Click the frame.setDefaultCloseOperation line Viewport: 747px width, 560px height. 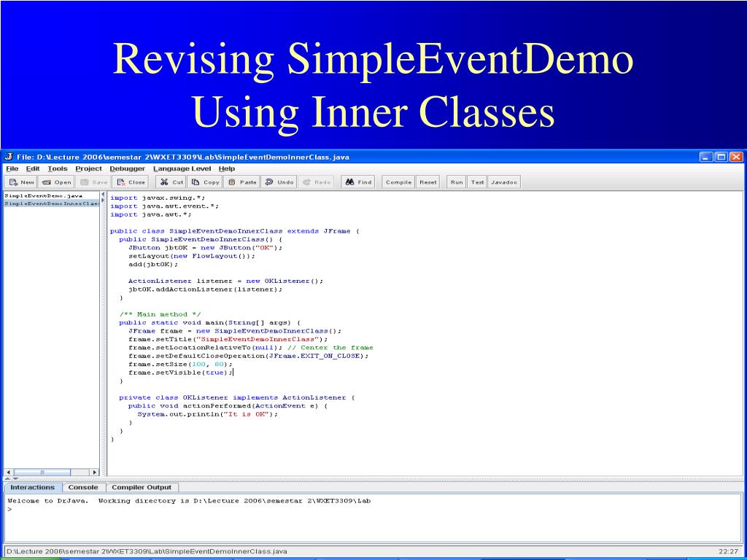pyautogui.click(x=248, y=356)
